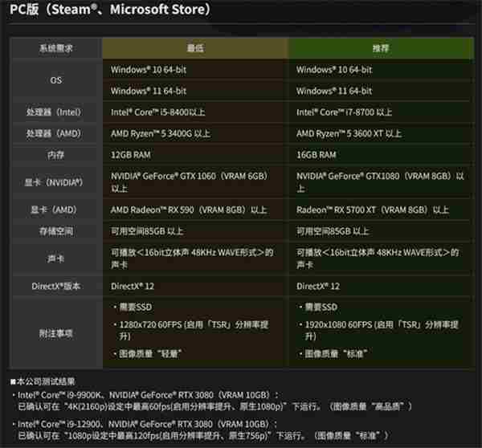Select the "DirectX版本" row label
This screenshot has height=448, width=482.
56,286
